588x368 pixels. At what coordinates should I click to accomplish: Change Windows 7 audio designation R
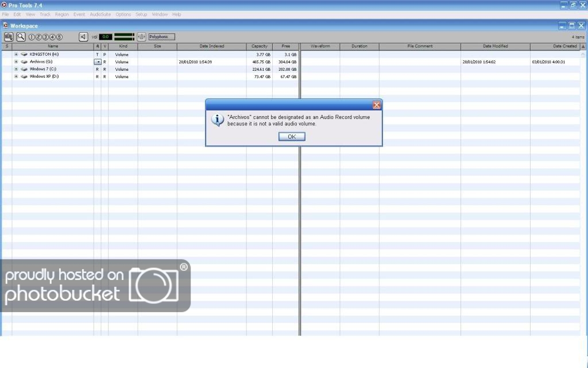coord(98,69)
